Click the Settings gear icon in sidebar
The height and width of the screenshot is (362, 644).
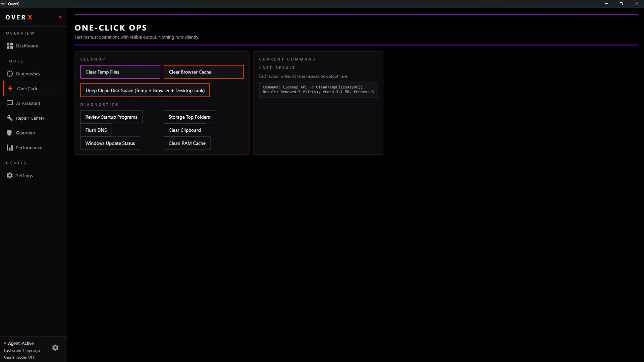click(x=10, y=176)
